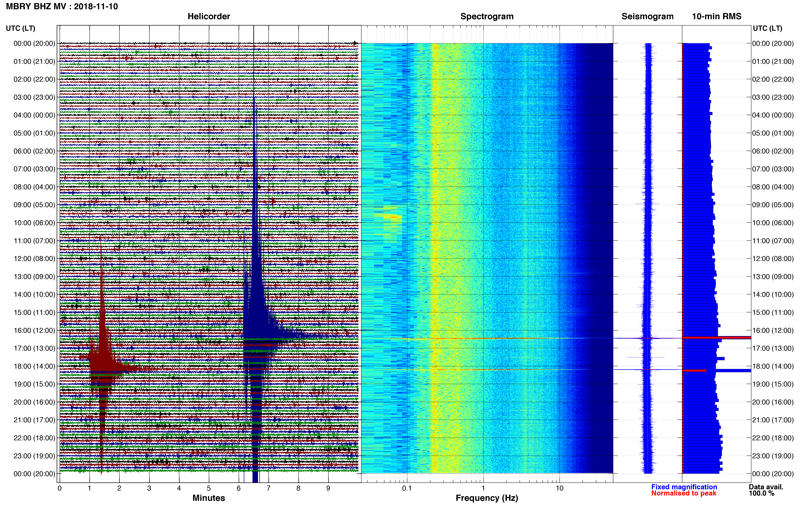Click 19:00 (15:00) on the RMS panel time axis
This screenshot has height=508, width=812.
tap(773, 384)
